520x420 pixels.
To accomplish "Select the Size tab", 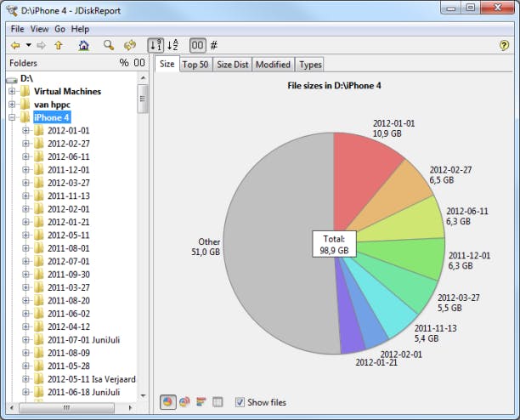I will pos(167,64).
